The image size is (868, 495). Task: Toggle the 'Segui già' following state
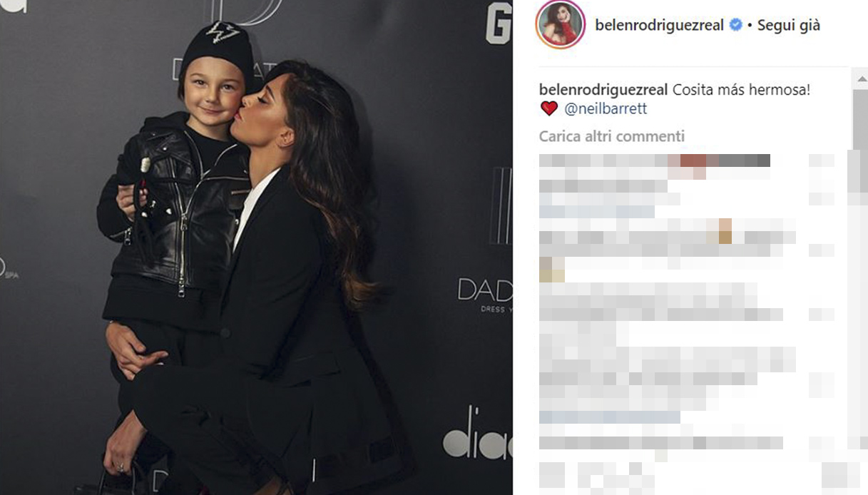[788, 25]
